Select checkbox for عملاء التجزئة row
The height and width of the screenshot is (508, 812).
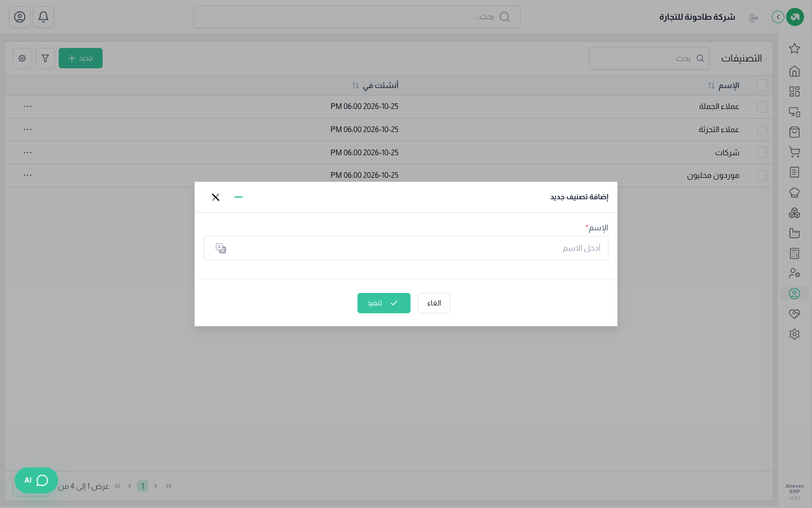[x=762, y=129]
